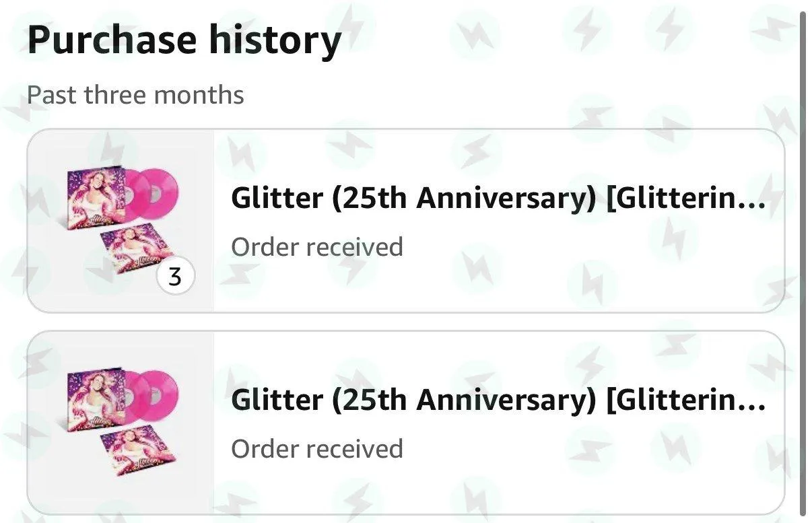Select the Past three months period label
This screenshot has width=812, height=523.
pos(135,95)
